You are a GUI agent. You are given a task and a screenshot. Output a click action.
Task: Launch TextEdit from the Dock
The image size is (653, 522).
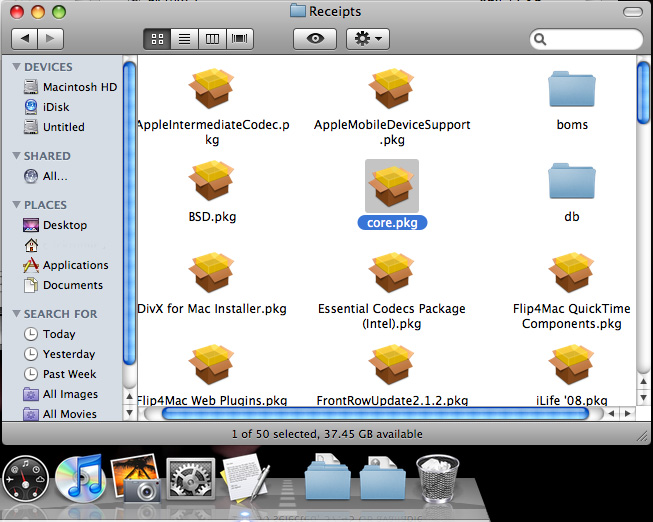pyautogui.click(x=245, y=477)
